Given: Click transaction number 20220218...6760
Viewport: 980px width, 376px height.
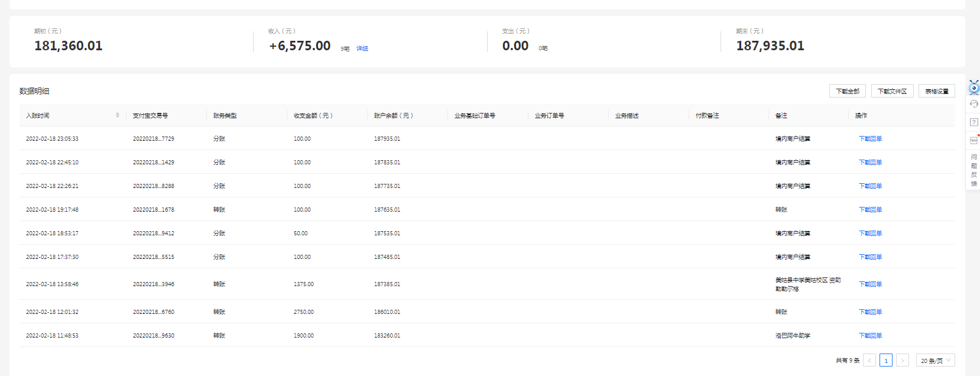Looking at the screenshot, I should 154,312.
